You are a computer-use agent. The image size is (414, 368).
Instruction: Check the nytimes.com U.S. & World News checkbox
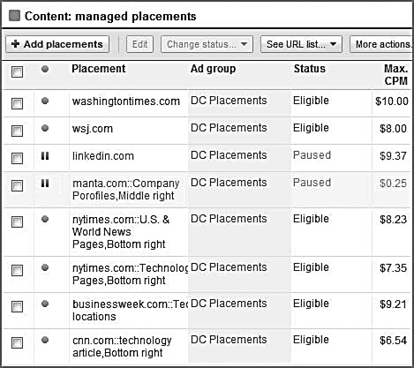point(17,222)
